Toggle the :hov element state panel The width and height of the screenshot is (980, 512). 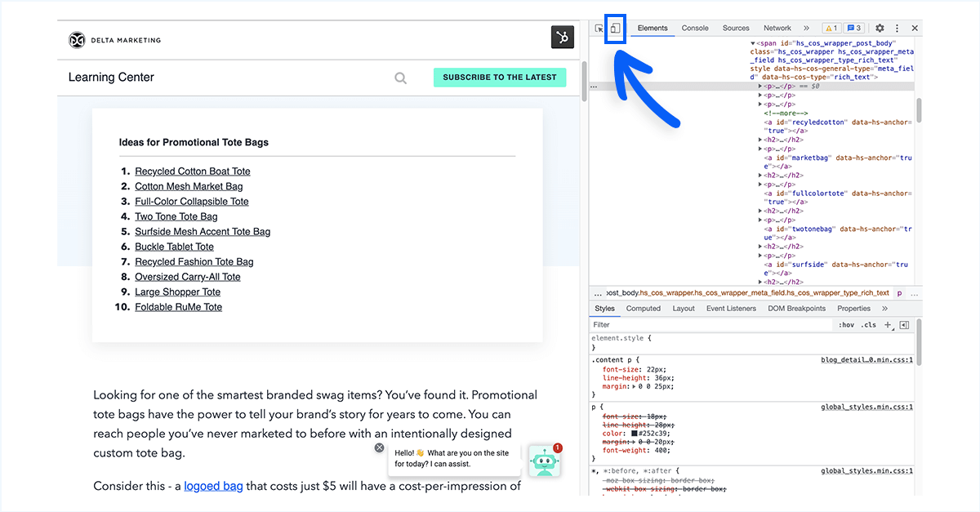point(846,325)
